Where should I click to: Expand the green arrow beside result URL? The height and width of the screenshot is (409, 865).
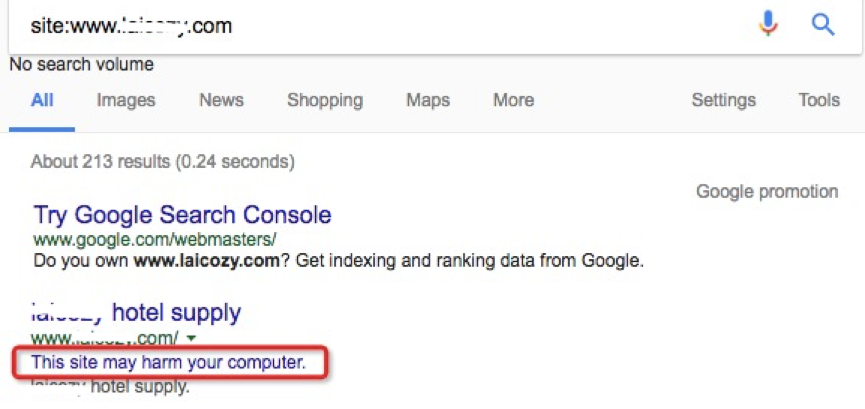click(x=191, y=339)
